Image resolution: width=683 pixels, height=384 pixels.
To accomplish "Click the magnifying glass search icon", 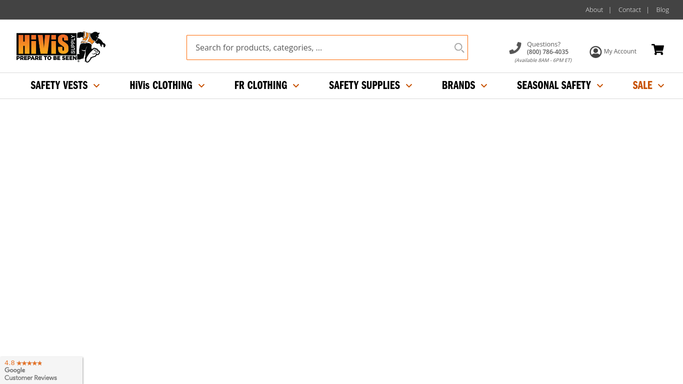I will (x=459, y=47).
